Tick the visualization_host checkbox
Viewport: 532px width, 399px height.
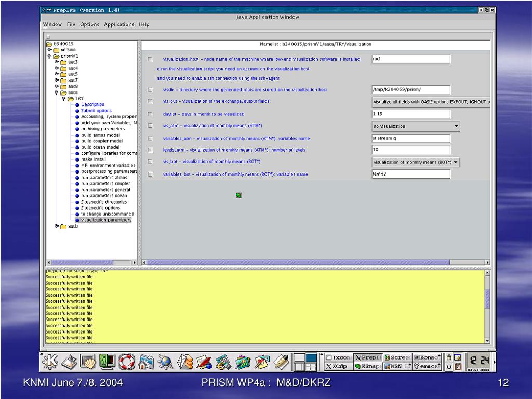[x=150, y=59]
